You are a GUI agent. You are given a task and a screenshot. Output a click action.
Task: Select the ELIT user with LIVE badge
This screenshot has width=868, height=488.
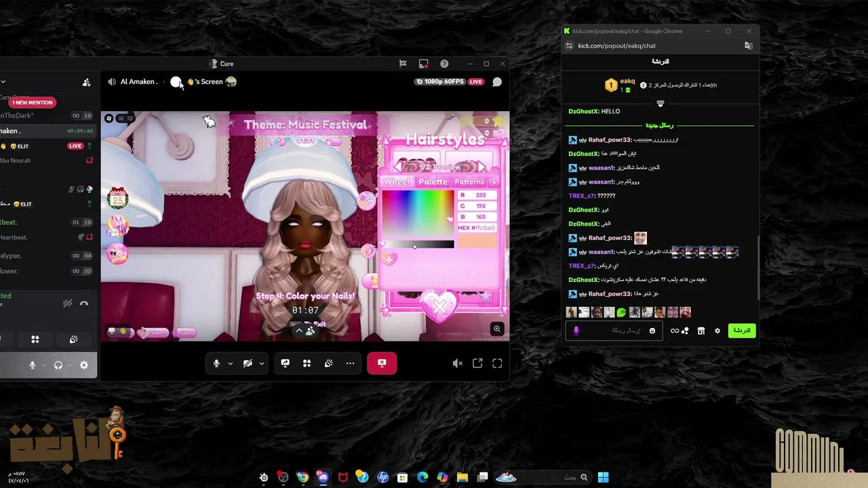(46, 146)
